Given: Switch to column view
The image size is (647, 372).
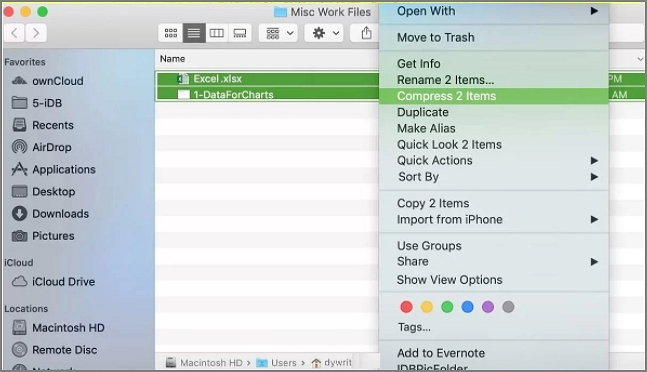Looking at the screenshot, I should [217, 33].
